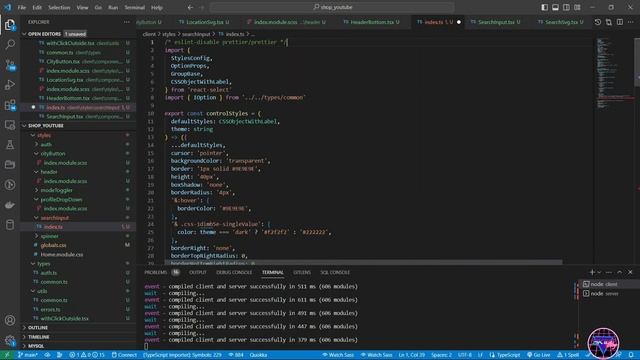Close the terminal panel

click(x=630, y=272)
